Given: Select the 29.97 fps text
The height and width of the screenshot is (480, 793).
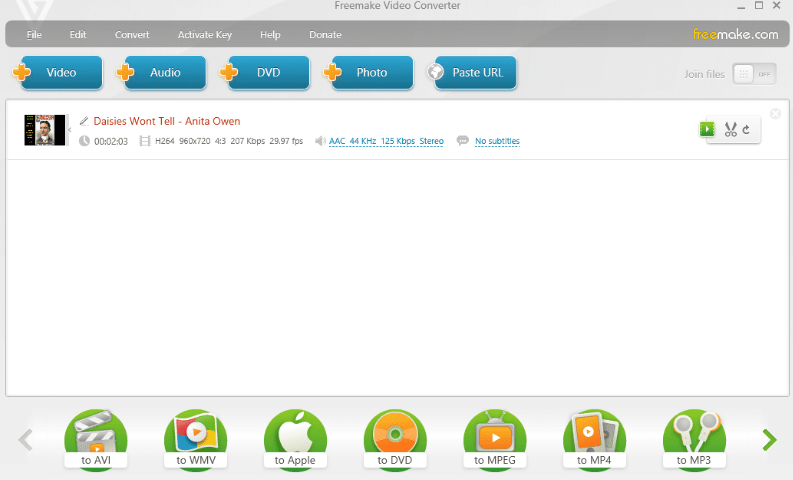Looking at the screenshot, I should (x=286, y=141).
